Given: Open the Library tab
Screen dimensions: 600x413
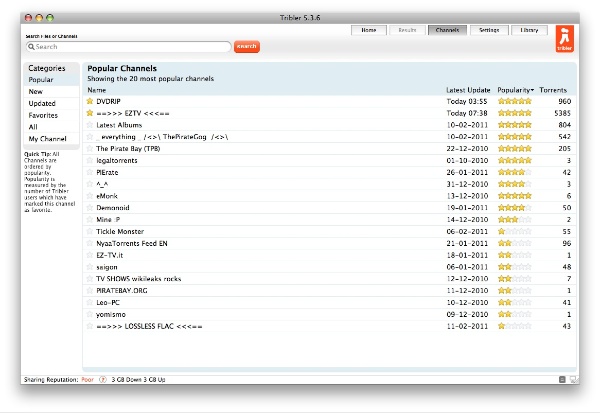Looking at the screenshot, I should (x=530, y=30).
